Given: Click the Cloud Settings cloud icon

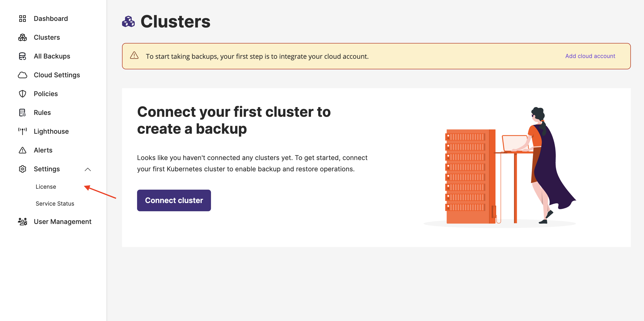Looking at the screenshot, I should click(x=23, y=75).
